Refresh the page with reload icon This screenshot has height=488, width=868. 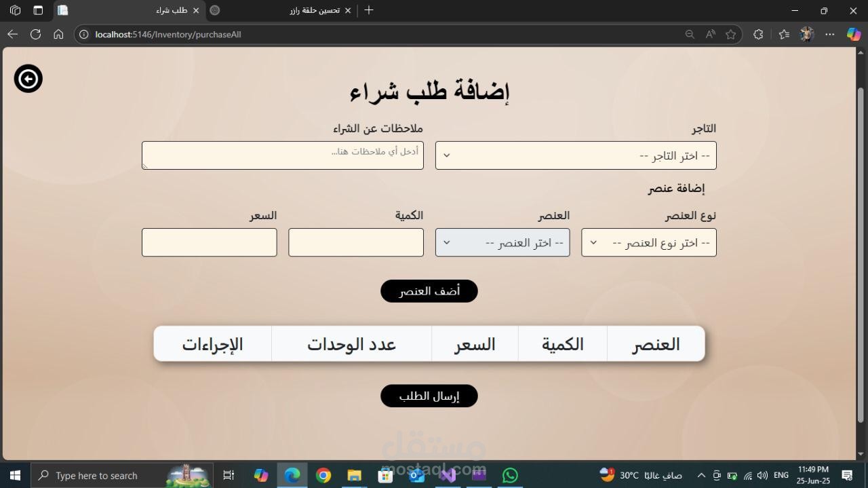36,34
